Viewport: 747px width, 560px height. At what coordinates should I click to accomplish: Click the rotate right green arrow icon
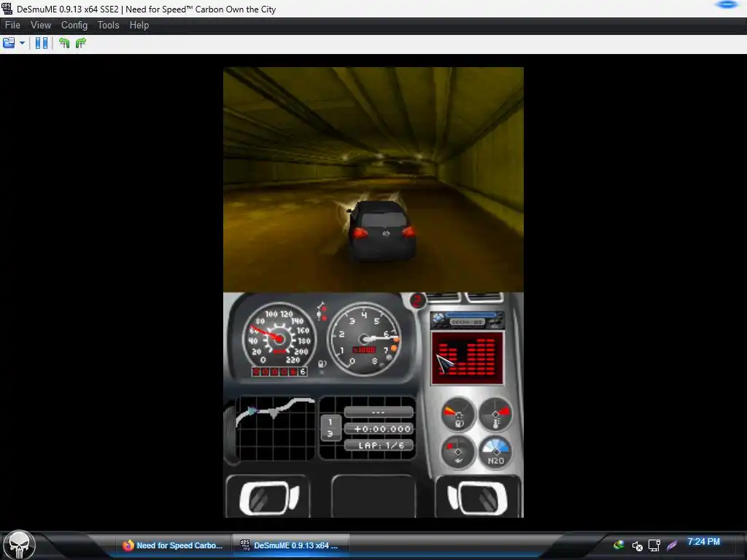click(x=81, y=43)
